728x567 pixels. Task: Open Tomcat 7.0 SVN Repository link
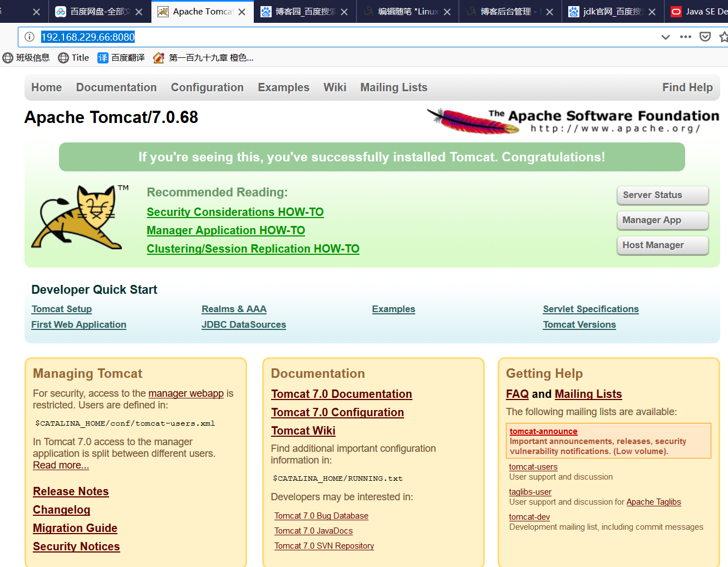(x=324, y=546)
